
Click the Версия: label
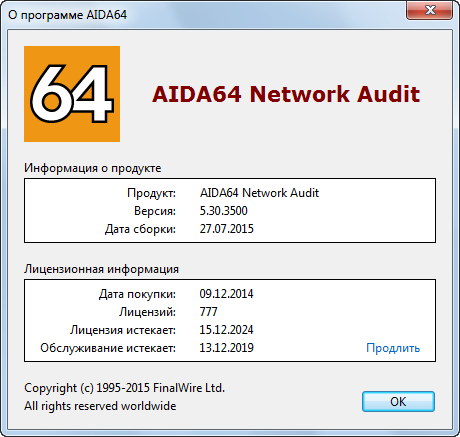(155, 211)
